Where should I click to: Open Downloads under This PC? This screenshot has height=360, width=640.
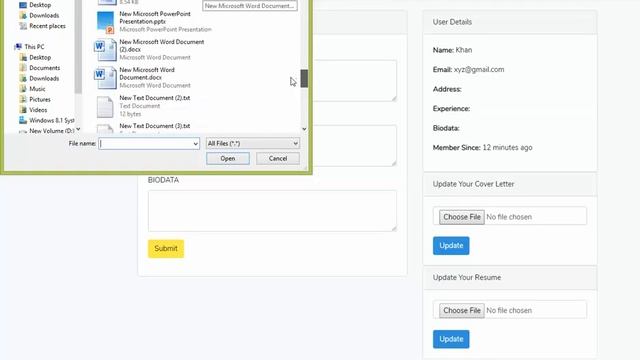[44, 78]
